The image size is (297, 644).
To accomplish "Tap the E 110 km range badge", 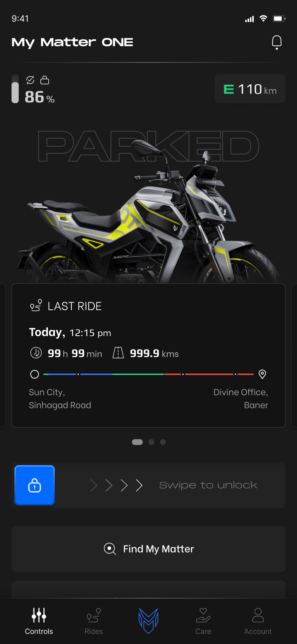I will (x=250, y=89).
